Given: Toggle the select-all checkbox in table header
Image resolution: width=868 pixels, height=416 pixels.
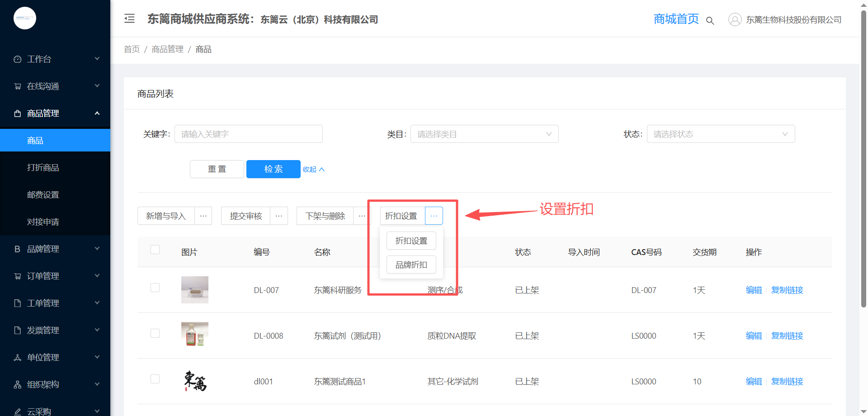Looking at the screenshot, I should (155, 250).
